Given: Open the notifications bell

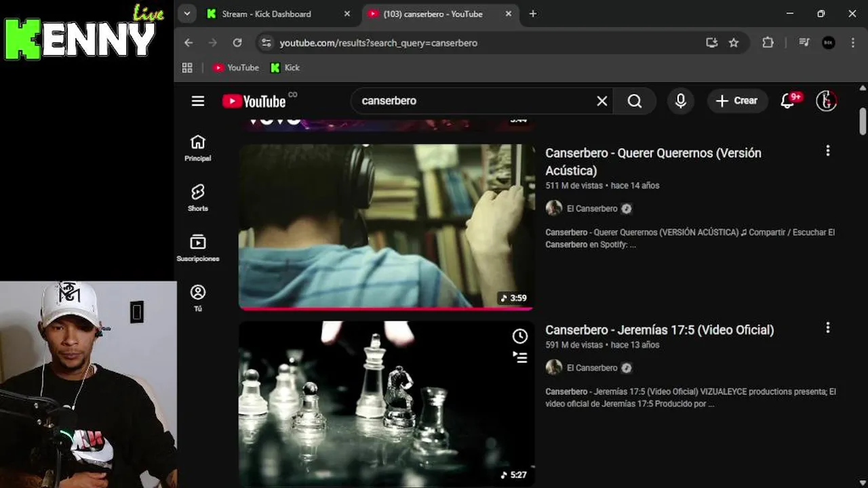Looking at the screenshot, I should 788,101.
